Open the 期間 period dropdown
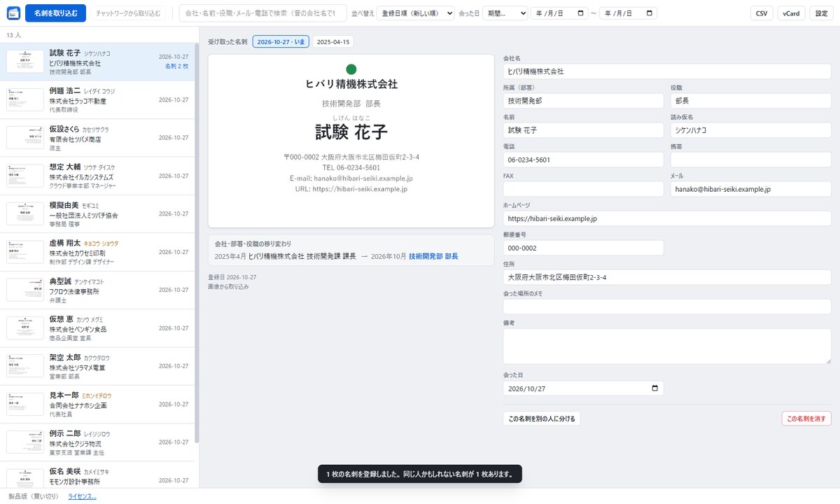Image resolution: width=840 pixels, height=504 pixels. click(505, 13)
